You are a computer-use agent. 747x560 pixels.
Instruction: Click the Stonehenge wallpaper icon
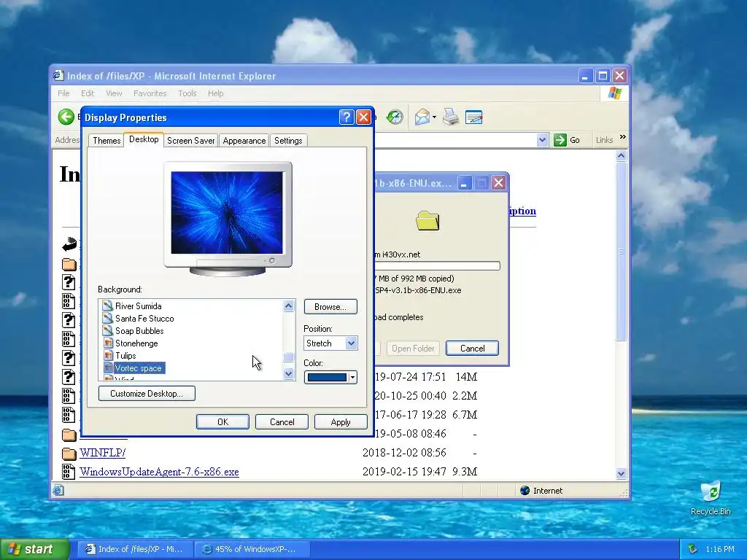point(108,343)
